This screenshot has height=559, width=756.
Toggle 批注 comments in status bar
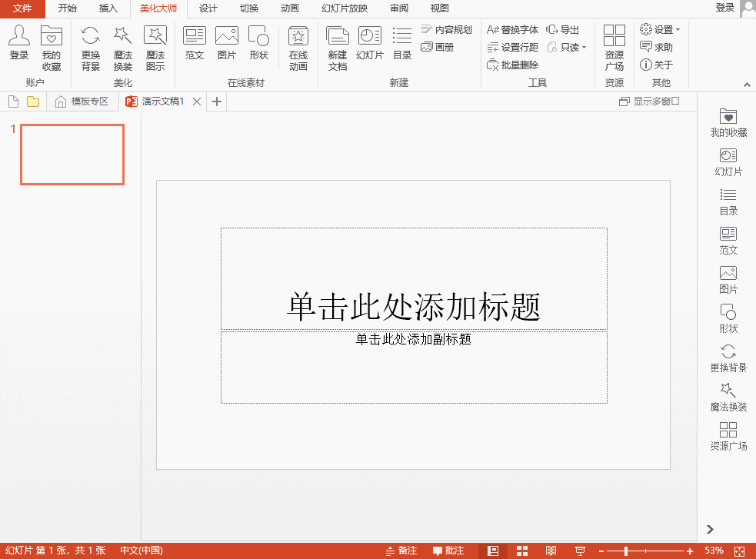(x=448, y=551)
